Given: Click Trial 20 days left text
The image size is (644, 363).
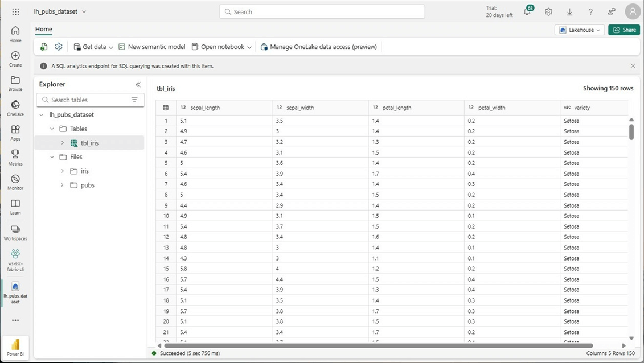Looking at the screenshot, I should 499,11.
